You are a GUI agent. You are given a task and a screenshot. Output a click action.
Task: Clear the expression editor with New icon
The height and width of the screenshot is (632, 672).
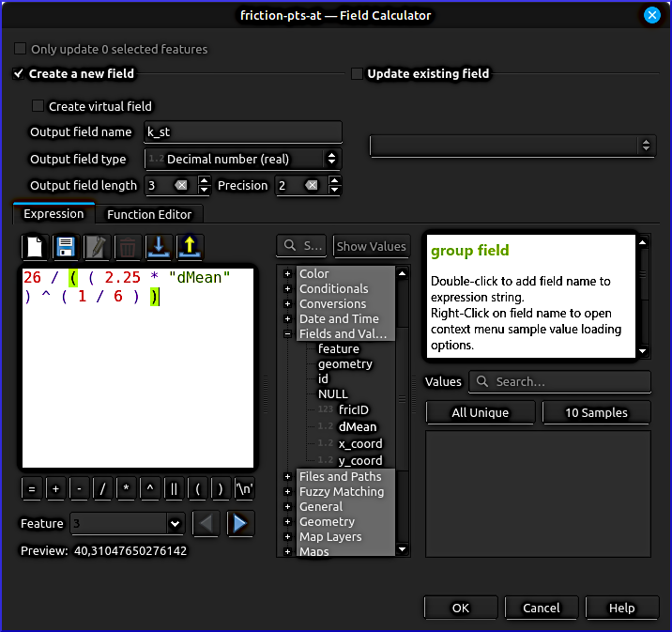point(35,247)
